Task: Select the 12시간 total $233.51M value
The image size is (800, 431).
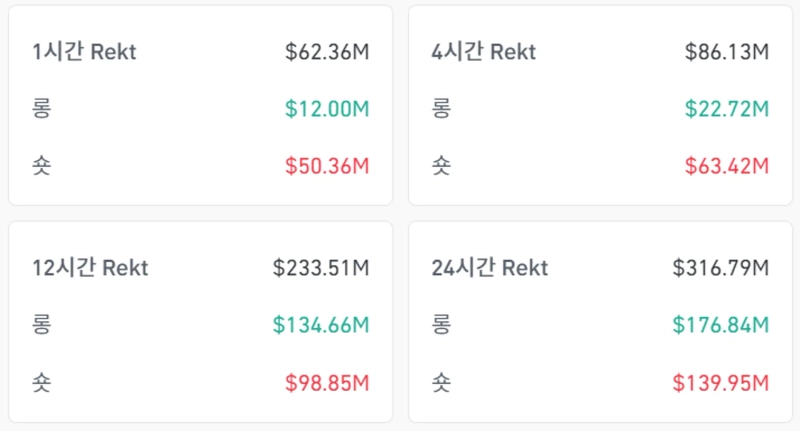Action: tap(321, 268)
